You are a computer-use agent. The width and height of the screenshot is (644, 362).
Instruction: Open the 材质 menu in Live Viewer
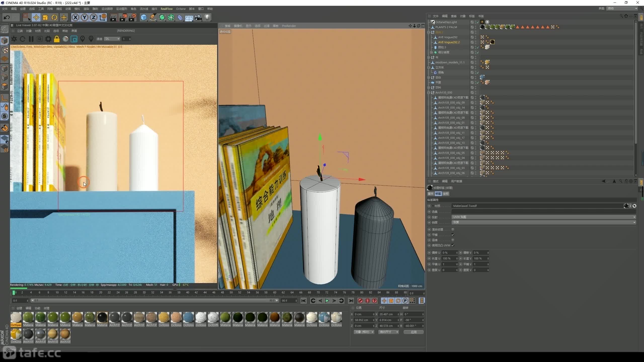(38, 31)
